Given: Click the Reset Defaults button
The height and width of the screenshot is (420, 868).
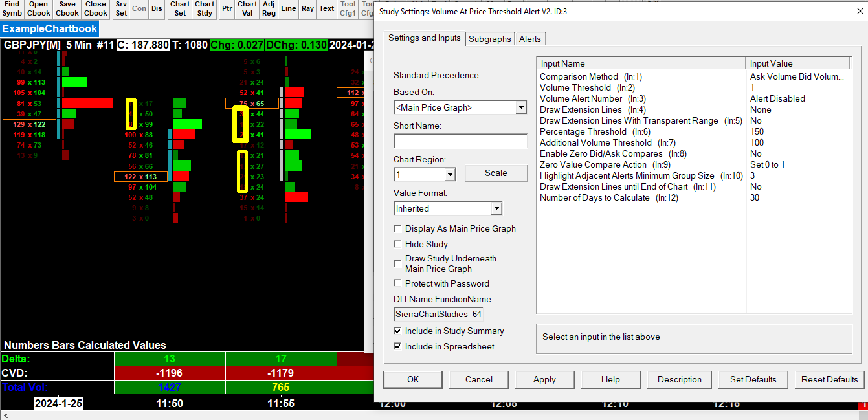Looking at the screenshot, I should pos(830,379).
